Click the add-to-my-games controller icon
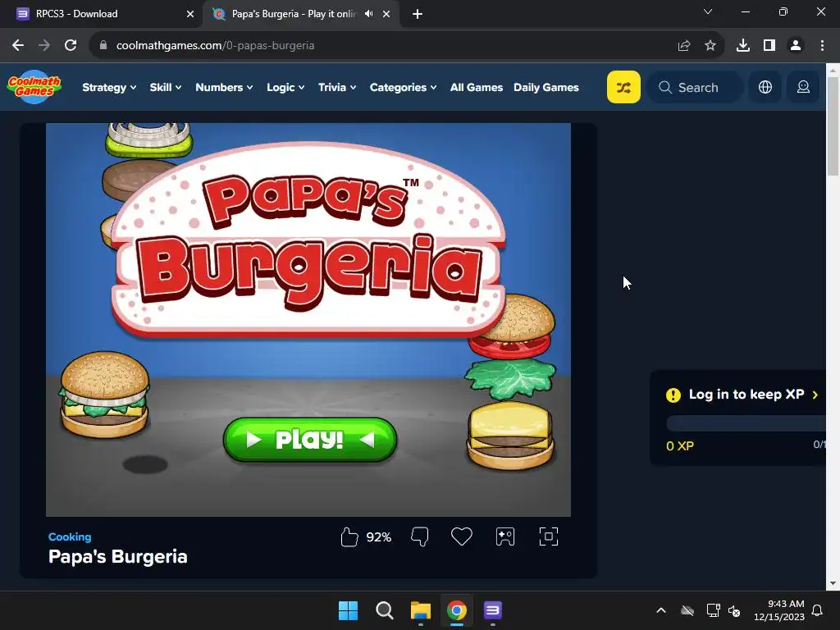 [x=505, y=536]
